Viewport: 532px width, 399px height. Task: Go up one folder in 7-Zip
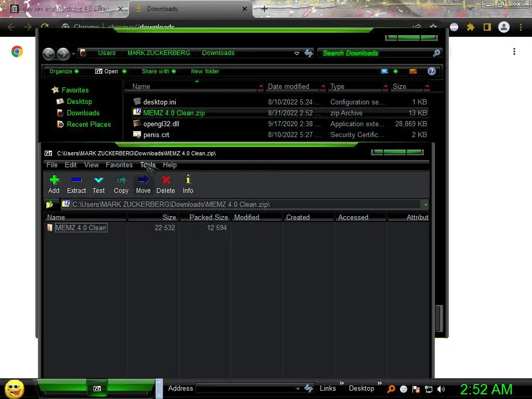pyautogui.click(x=50, y=204)
